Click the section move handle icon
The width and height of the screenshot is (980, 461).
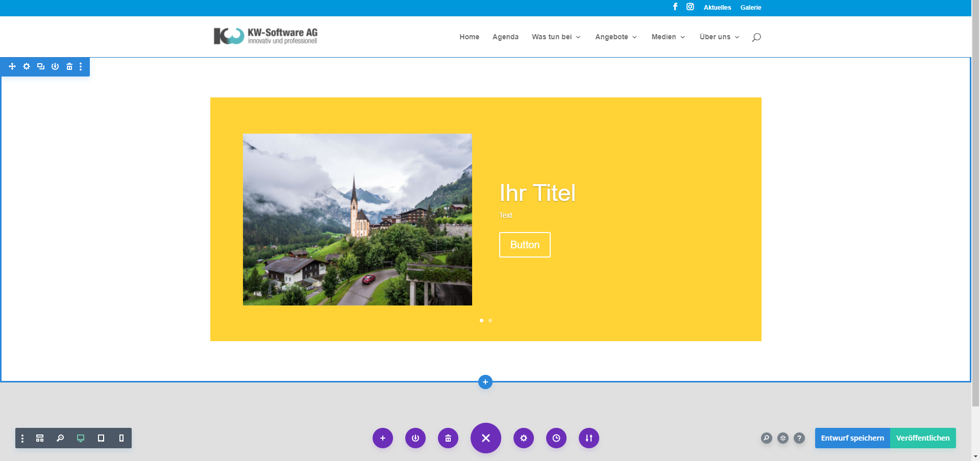click(12, 66)
